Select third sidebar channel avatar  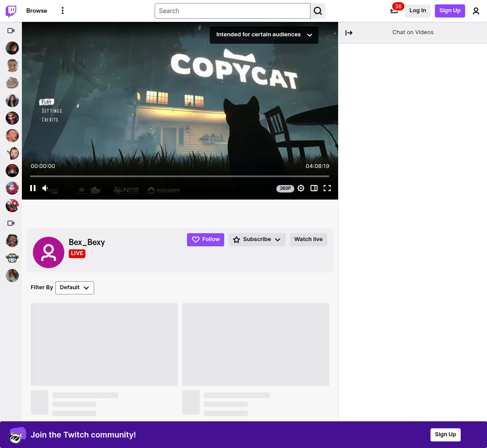(x=12, y=83)
